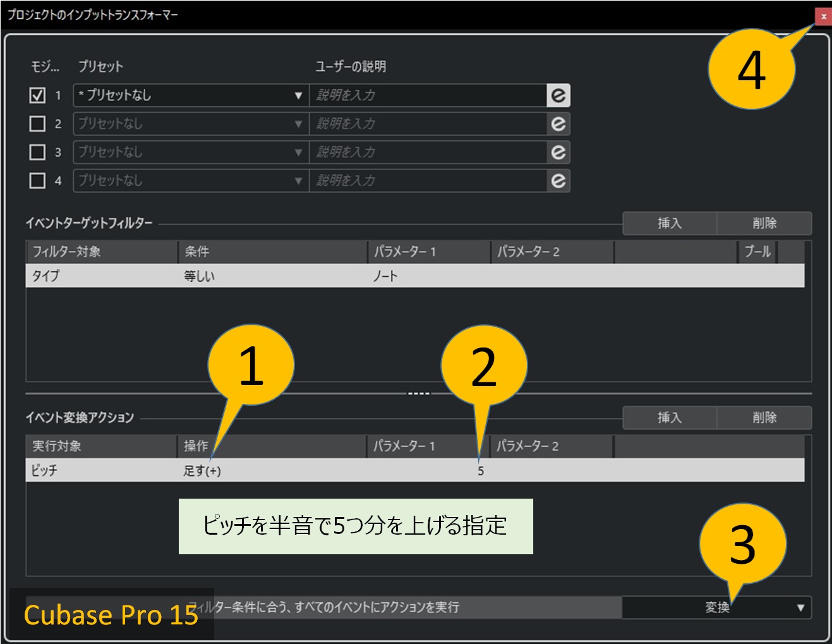Disable the module 1 checkbox
832x644 pixels.
(x=37, y=95)
